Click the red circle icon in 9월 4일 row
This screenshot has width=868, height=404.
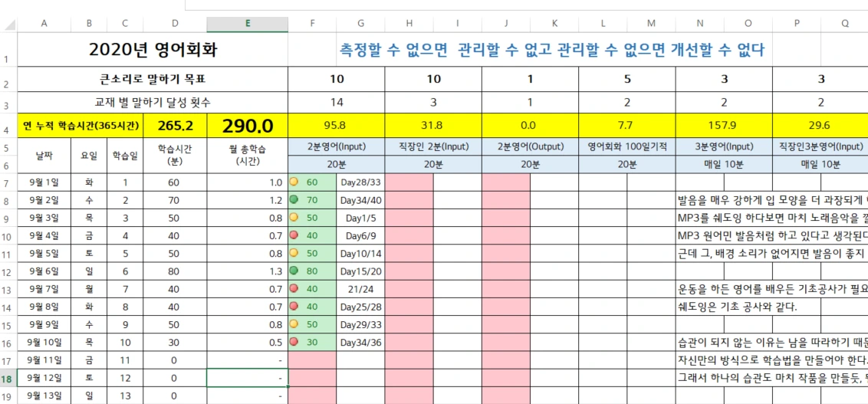coord(294,235)
